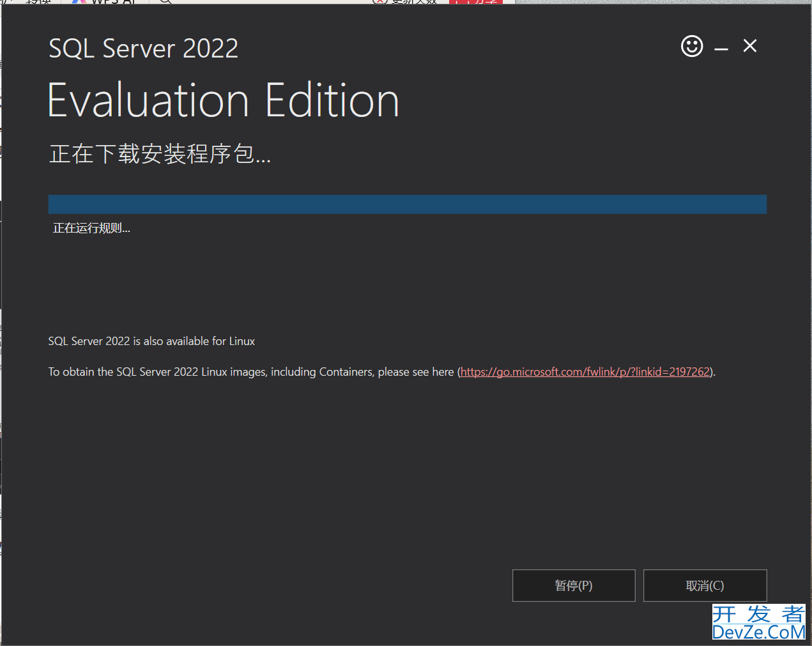Click the download progress bar
The height and width of the screenshot is (646, 812).
(408, 204)
